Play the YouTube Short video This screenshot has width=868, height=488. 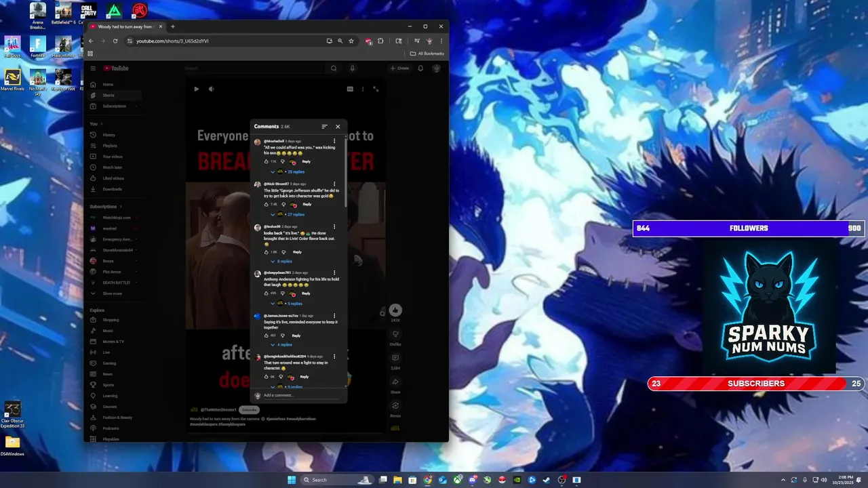[197, 89]
